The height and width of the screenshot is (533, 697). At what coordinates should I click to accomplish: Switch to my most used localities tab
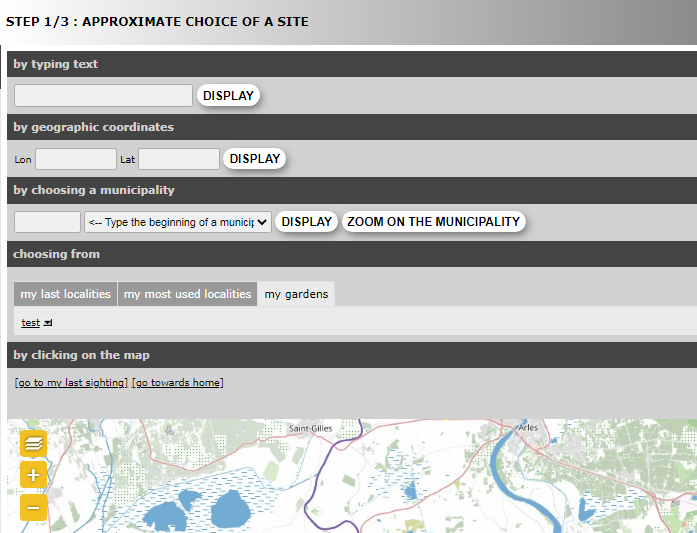point(187,294)
